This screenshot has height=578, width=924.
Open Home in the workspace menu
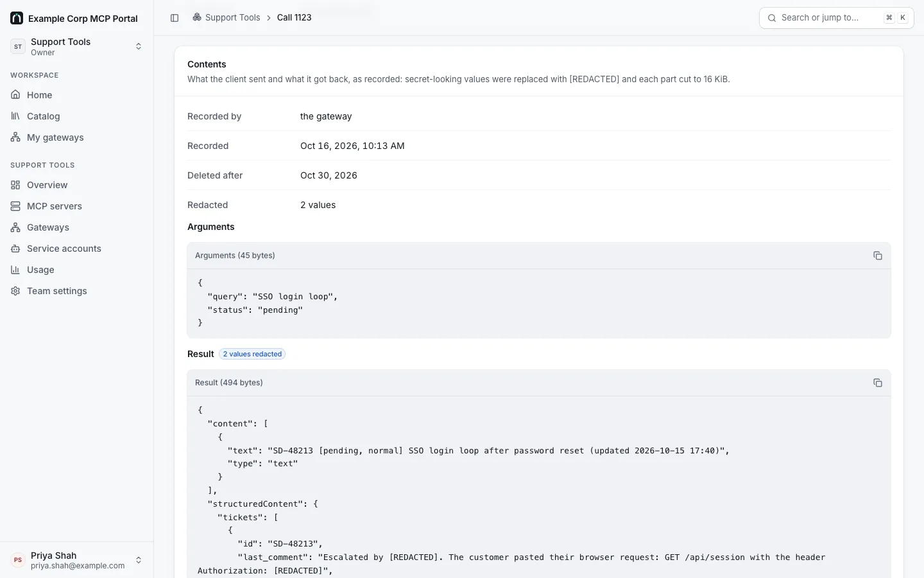tap(77, 95)
